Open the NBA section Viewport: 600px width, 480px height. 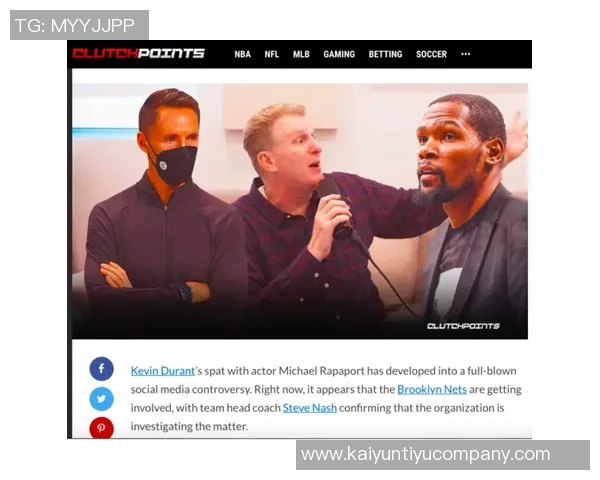click(243, 54)
